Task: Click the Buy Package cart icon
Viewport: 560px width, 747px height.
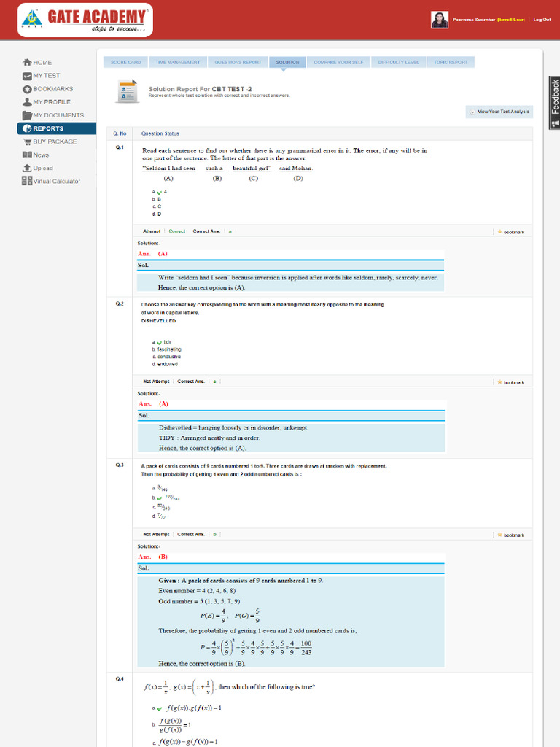Action: coord(27,142)
